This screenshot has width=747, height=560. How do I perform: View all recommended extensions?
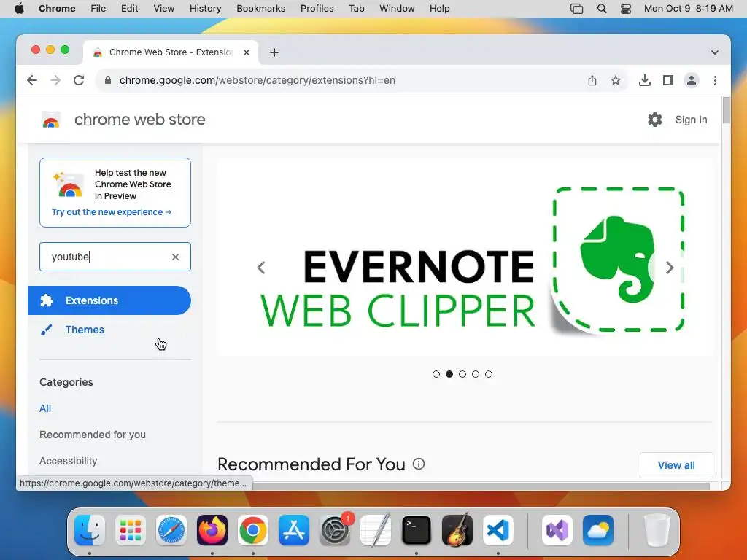pyautogui.click(x=676, y=465)
